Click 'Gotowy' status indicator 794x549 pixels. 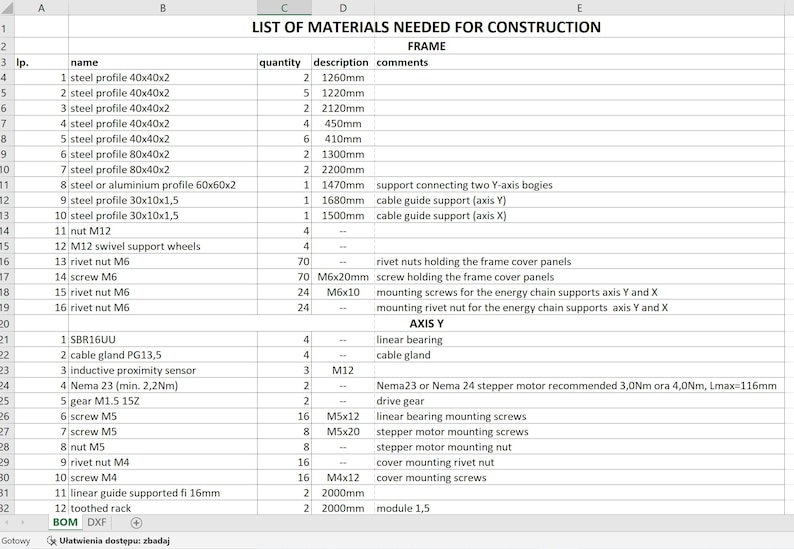tap(16, 541)
